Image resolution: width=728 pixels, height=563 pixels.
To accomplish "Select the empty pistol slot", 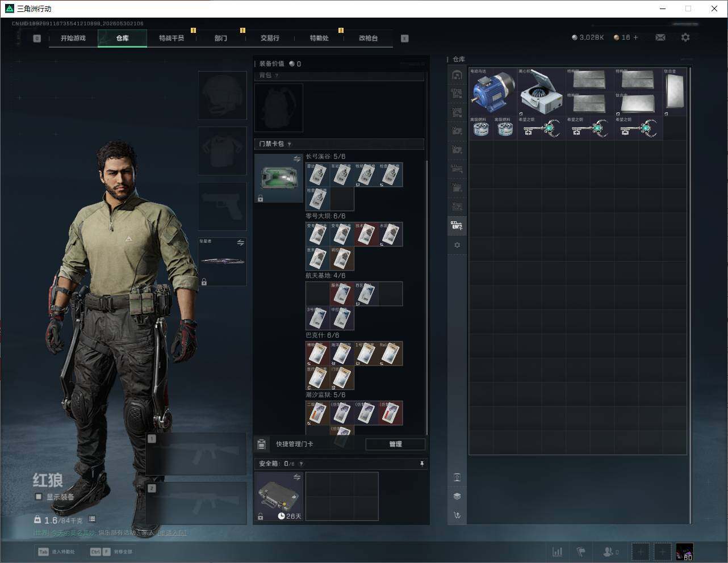I will [222, 206].
